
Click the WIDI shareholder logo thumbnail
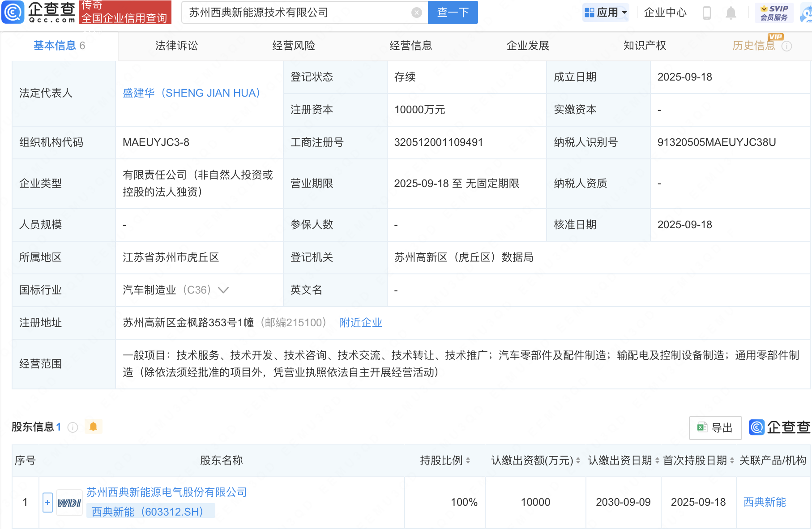pos(69,503)
